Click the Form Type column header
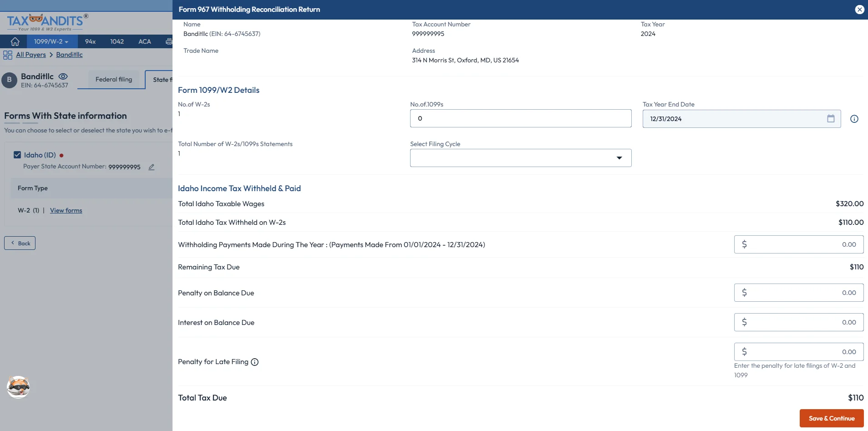This screenshot has width=868, height=431. point(33,188)
